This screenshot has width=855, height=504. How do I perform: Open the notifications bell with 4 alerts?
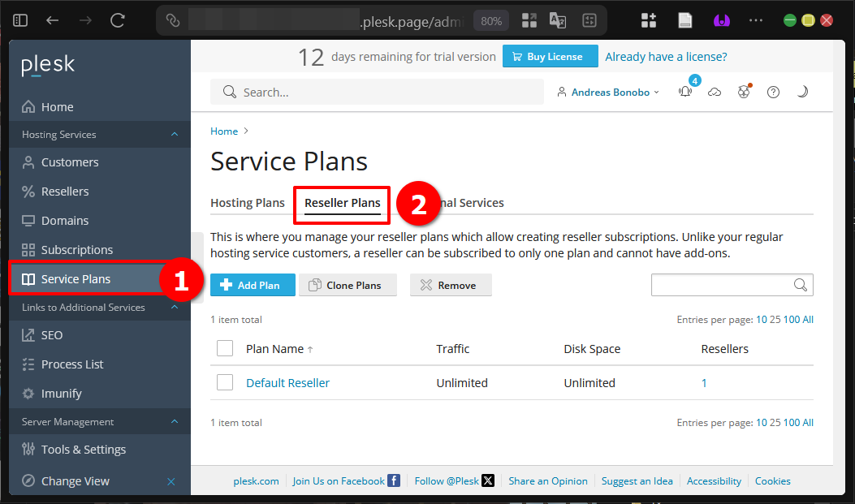[685, 92]
